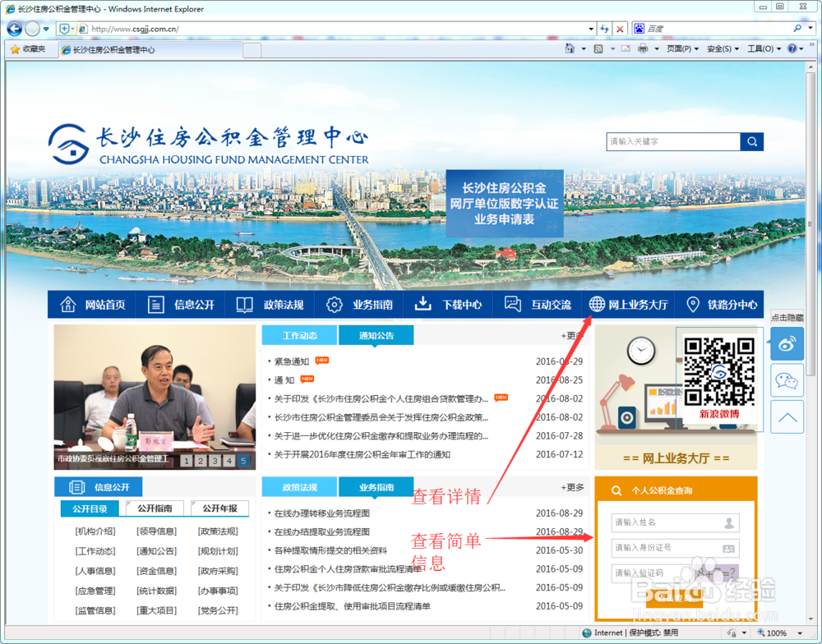Expand the zoom level dropdown arrow
The image size is (822, 644).
(x=800, y=633)
